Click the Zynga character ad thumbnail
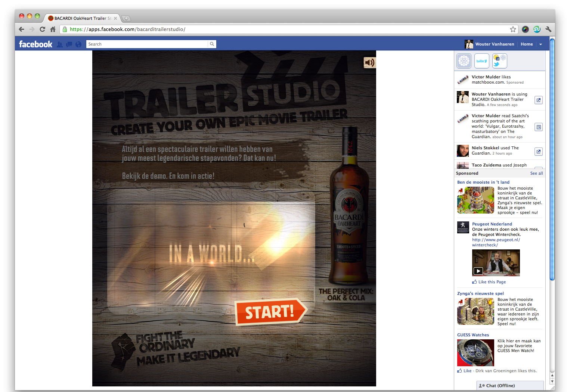The image size is (570, 392). 475,311
